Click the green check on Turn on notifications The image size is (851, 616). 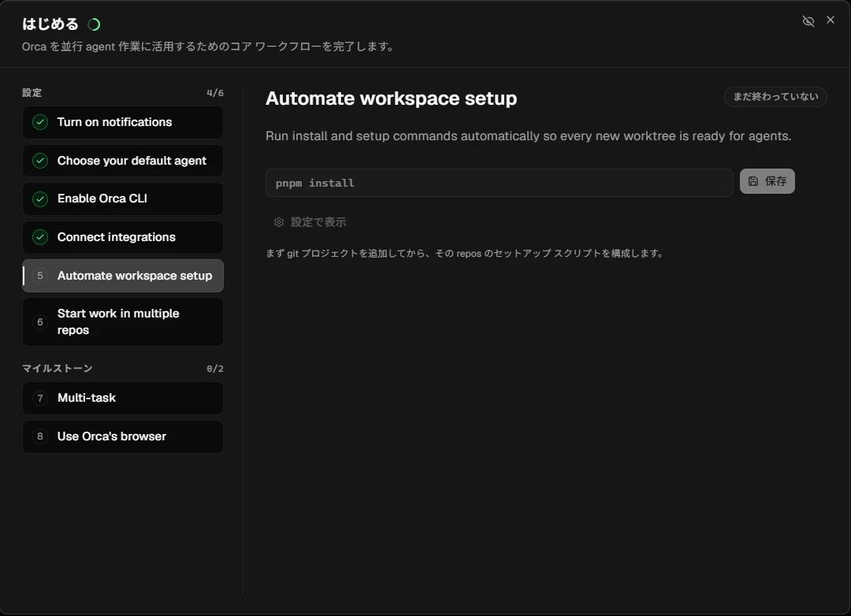(x=40, y=122)
